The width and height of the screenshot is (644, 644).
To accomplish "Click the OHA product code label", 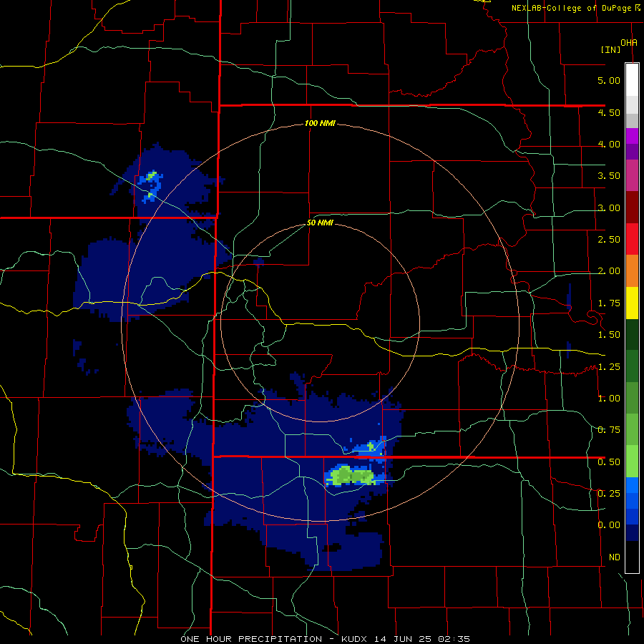I will pyautogui.click(x=629, y=43).
